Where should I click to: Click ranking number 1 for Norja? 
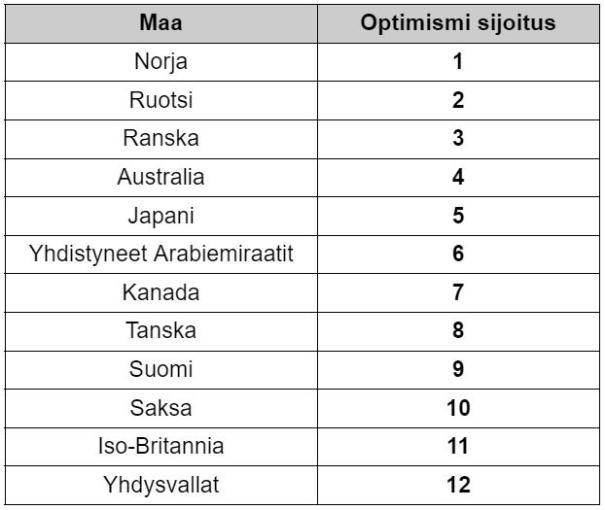click(458, 61)
